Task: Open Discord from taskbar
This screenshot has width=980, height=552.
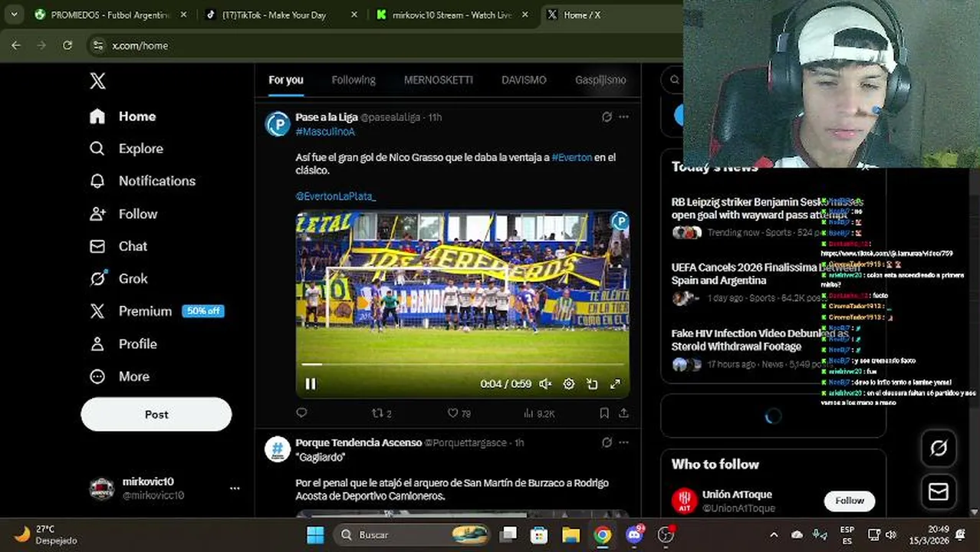Action: 634,534
